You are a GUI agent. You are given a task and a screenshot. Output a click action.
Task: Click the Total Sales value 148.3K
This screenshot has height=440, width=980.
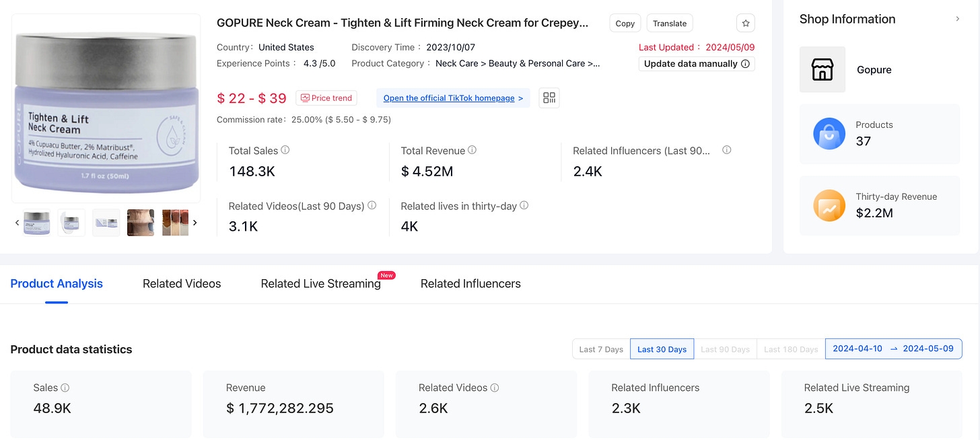click(252, 172)
